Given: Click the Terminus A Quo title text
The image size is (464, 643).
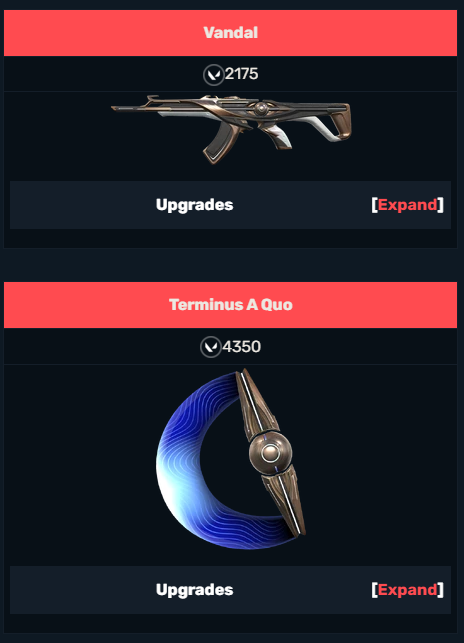Looking at the screenshot, I should coord(231,305).
